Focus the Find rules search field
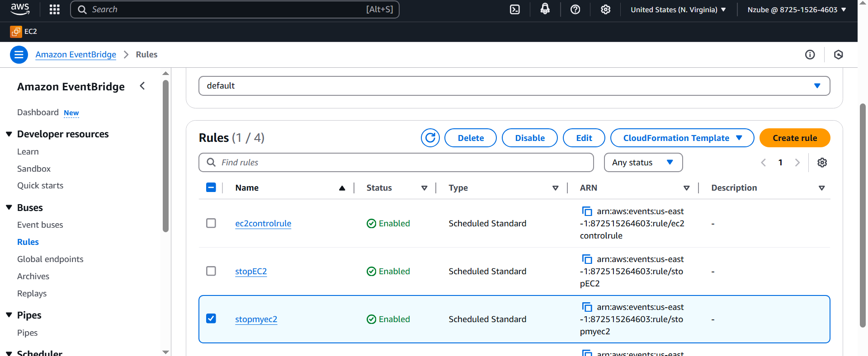Image resolution: width=868 pixels, height=356 pixels. [x=396, y=163]
